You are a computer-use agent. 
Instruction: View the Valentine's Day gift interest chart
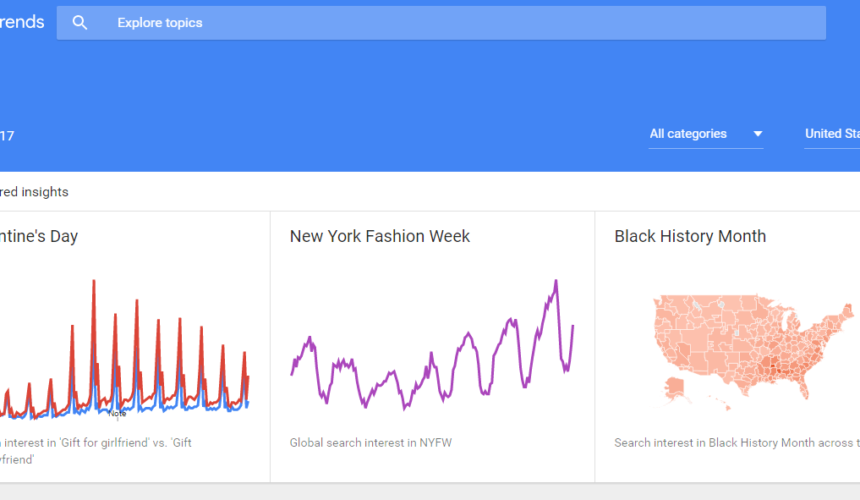tap(125, 350)
